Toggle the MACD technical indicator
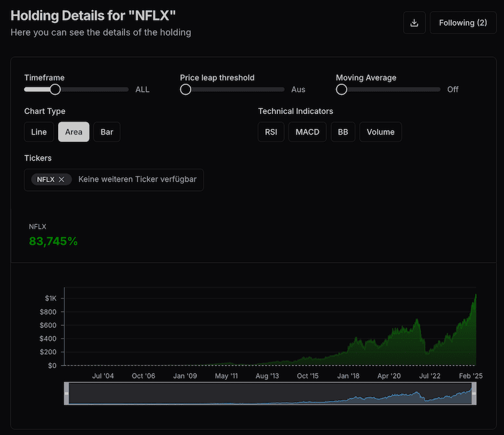 coord(307,132)
